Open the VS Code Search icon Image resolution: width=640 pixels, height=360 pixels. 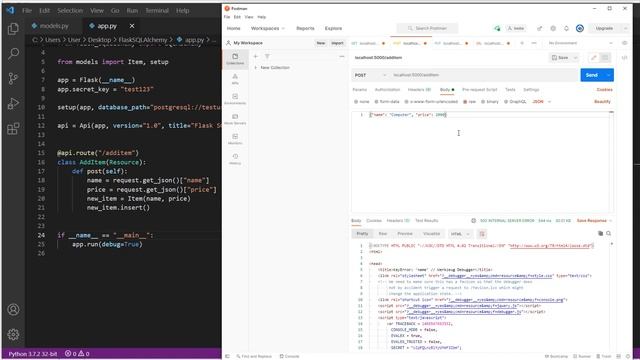tap(13, 53)
